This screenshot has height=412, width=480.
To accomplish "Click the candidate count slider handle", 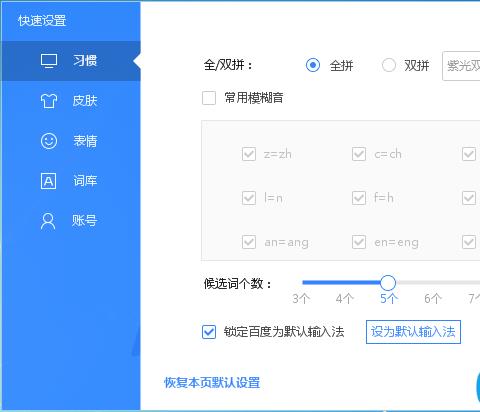I will 388,283.
